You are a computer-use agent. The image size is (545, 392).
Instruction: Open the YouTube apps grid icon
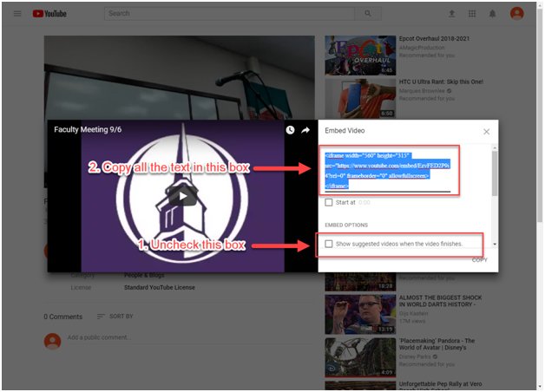472,14
